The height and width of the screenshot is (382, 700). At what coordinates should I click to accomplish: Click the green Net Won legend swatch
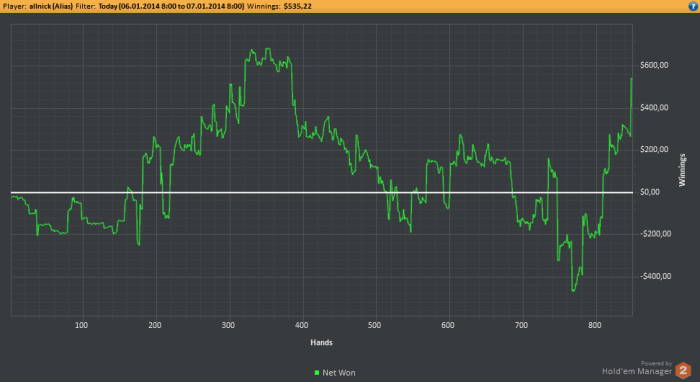(317, 373)
